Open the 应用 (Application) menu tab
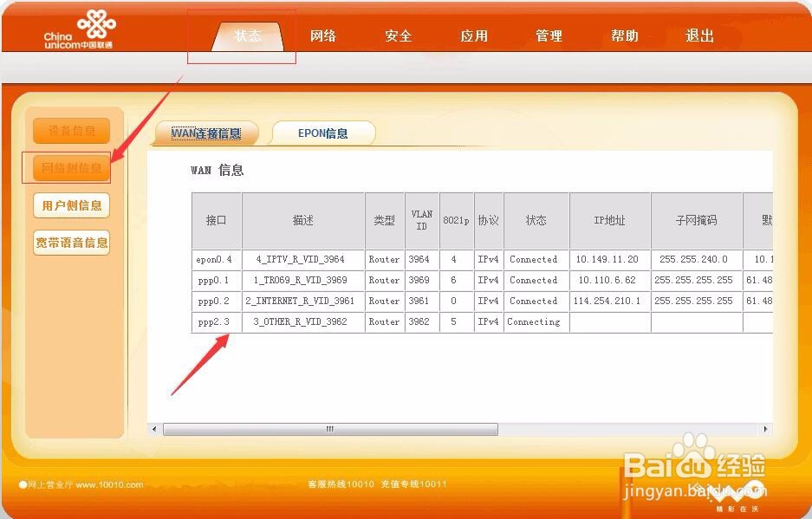This screenshot has height=519, width=812. click(x=474, y=36)
